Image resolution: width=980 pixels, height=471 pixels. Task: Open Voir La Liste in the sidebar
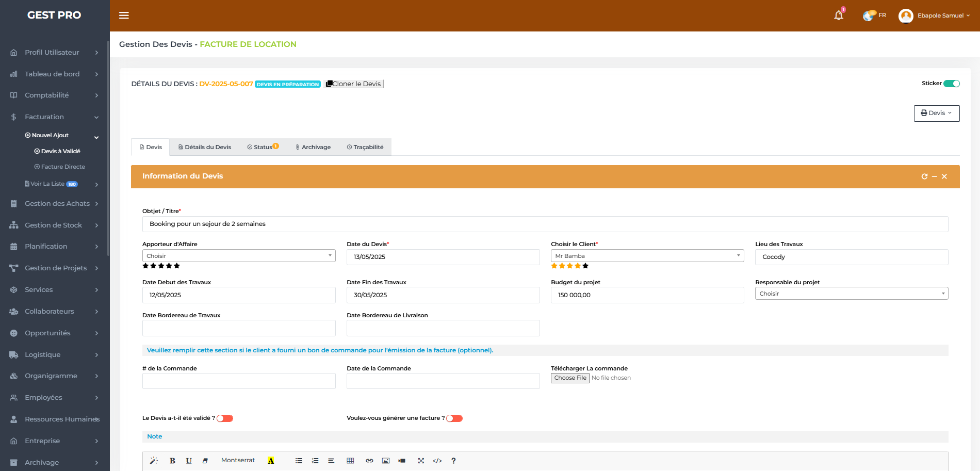pyautogui.click(x=51, y=184)
